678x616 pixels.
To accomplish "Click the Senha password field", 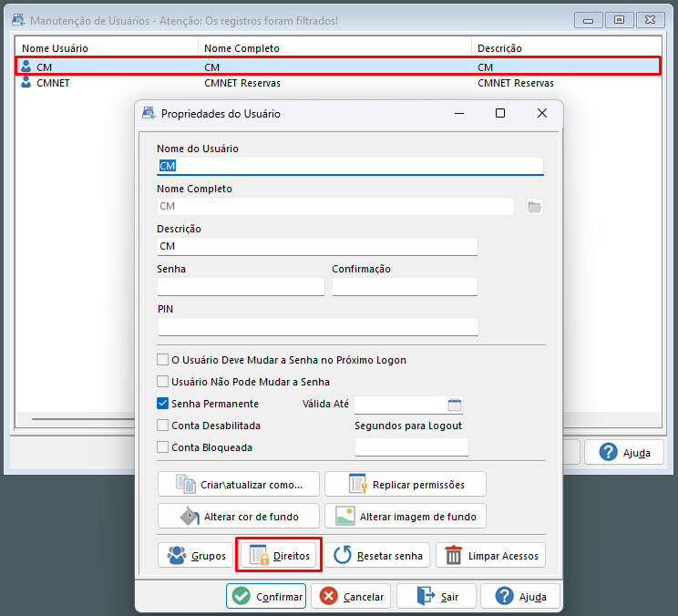I will pos(241,287).
